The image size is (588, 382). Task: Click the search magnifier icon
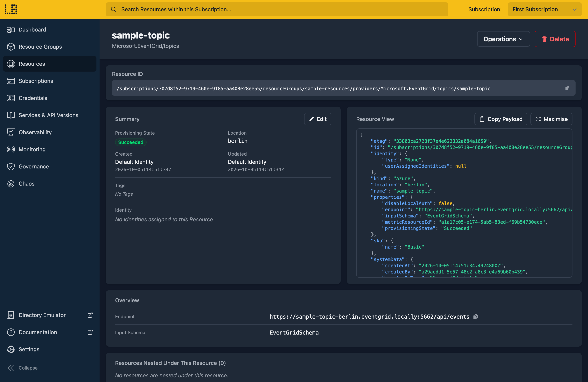tap(113, 9)
